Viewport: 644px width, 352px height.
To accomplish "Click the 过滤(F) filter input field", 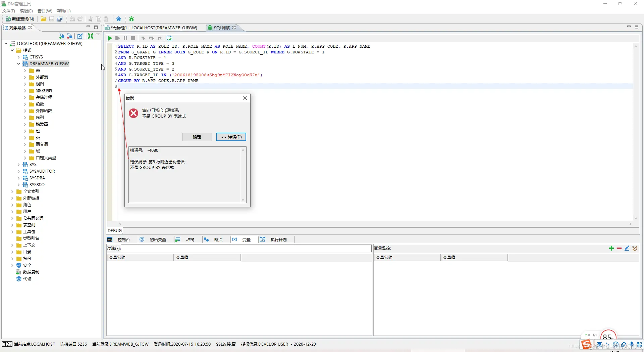I will coord(246,249).
